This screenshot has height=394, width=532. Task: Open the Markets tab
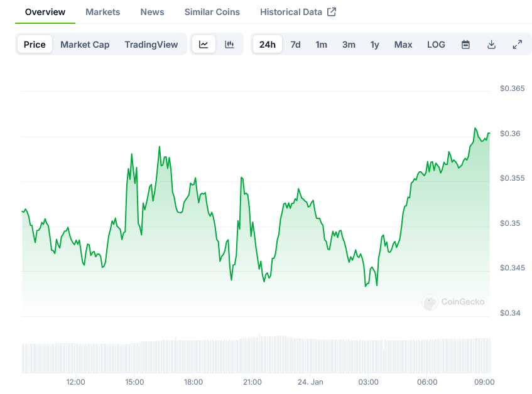(102, 12)
